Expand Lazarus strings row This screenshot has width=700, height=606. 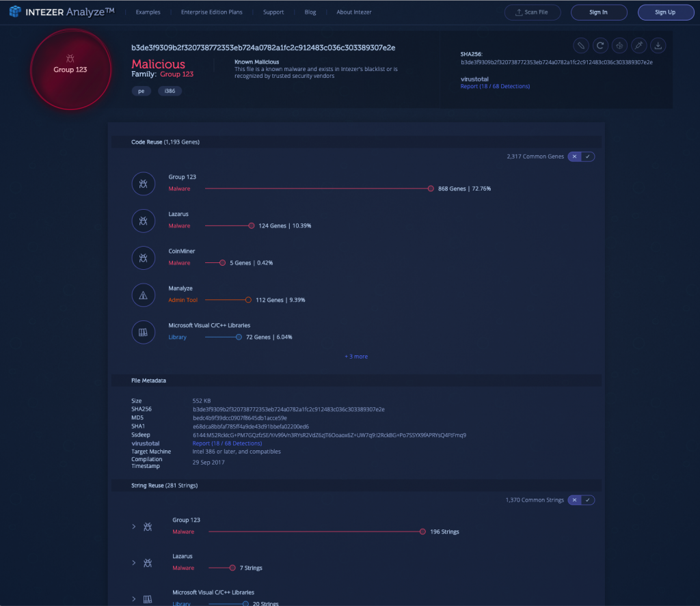point(134,563)
